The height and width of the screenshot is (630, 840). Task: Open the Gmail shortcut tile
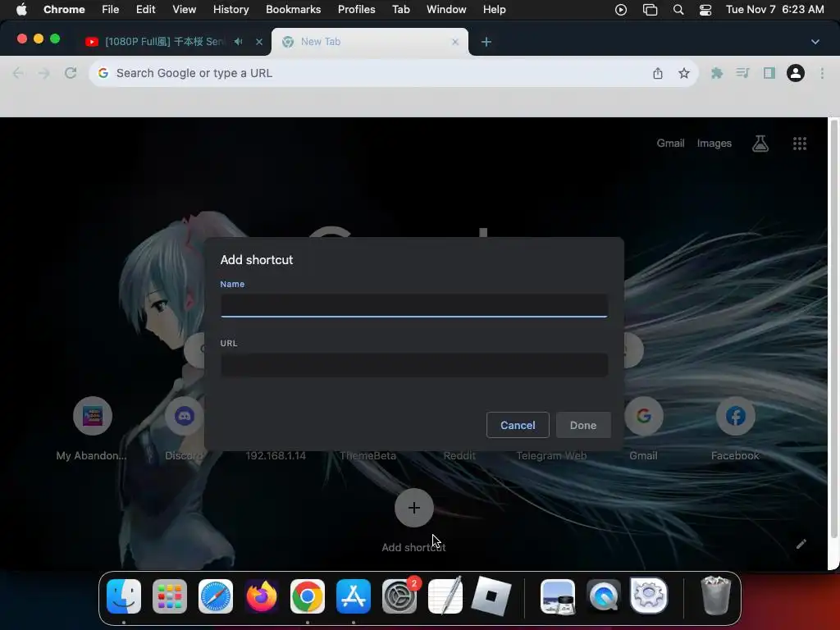pos(643,428)
